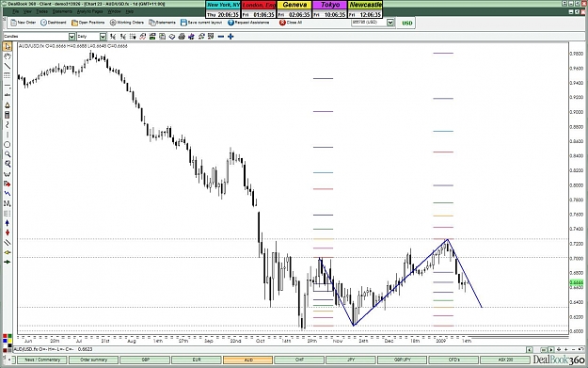Pick the text label 'abc' tool

coord(8,95)
